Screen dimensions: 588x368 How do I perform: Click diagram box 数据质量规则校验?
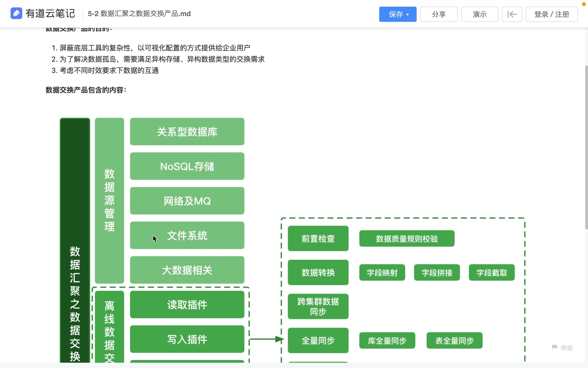(407, 239)
